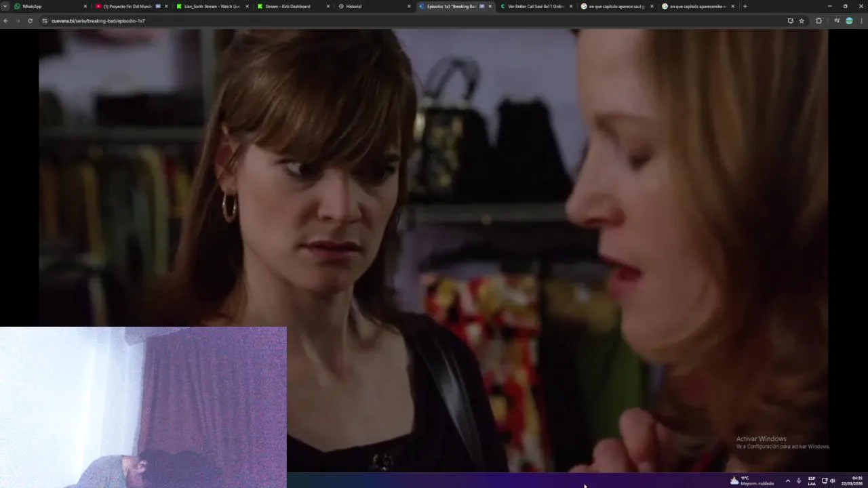Image resolution: width=868 pixels, height=488 pixels.
Task: Go forward to the next page
Action: (18, 21)
